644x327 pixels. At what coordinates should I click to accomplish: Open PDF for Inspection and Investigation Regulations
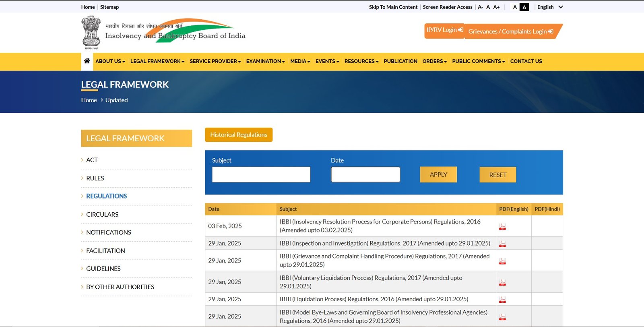502,244
